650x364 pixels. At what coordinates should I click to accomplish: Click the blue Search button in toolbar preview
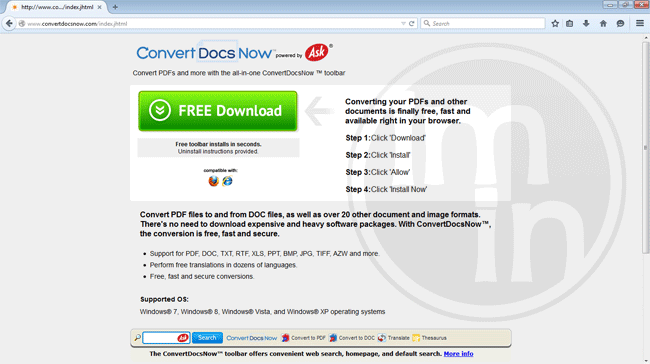pyautogui.click(x=207, y=338)
